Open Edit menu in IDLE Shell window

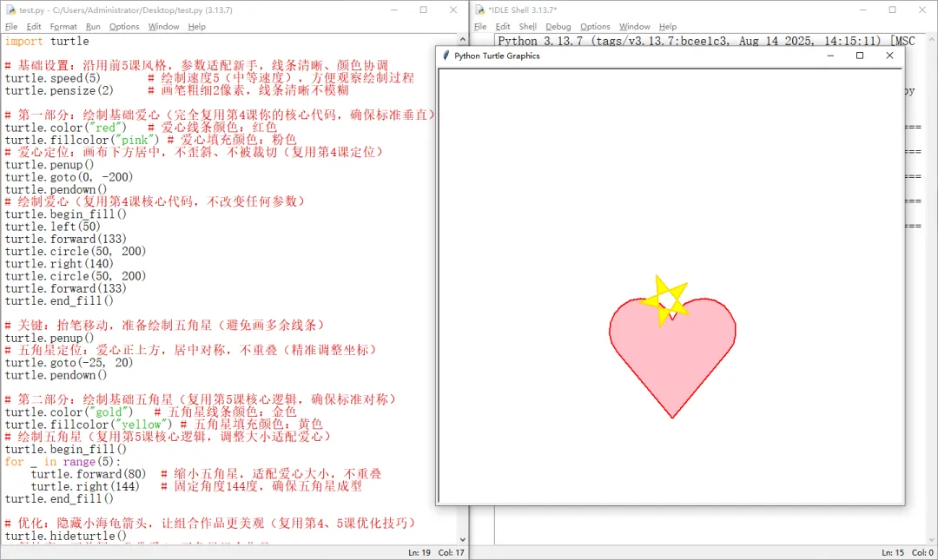503,26
